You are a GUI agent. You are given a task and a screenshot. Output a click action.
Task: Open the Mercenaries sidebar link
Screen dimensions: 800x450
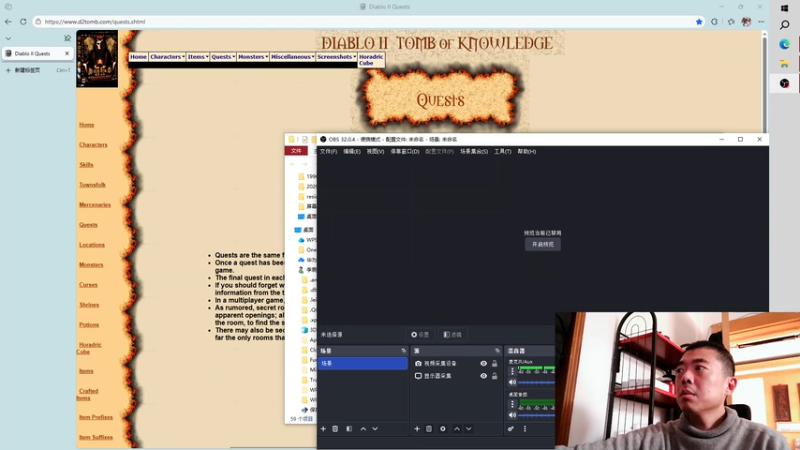(95, 205)
